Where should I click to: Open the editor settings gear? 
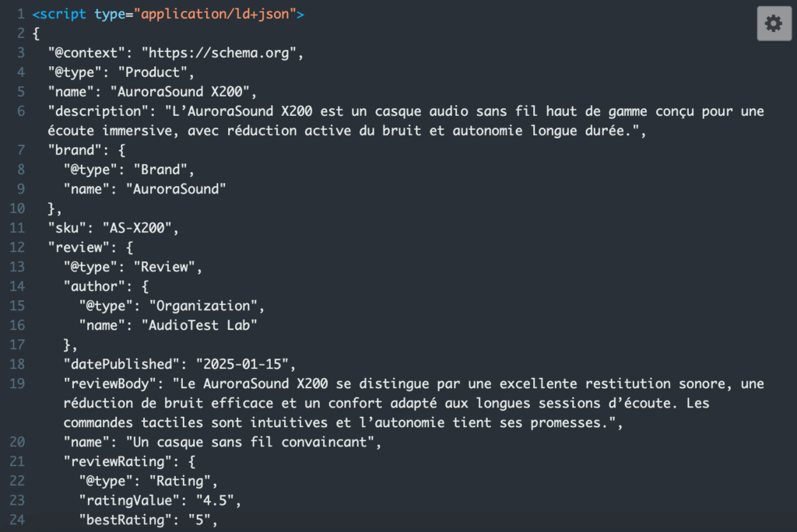773,24
